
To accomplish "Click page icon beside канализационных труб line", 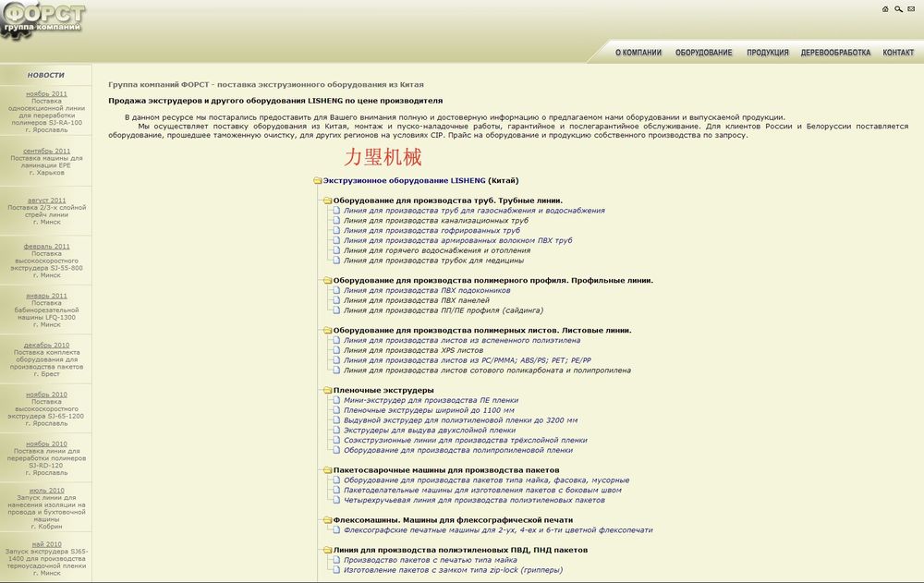I will [x=336, y=221].
